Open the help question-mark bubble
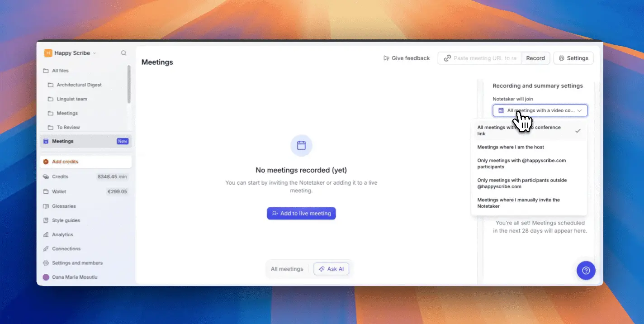The image size is (644, 324). (x=586, y=270)
